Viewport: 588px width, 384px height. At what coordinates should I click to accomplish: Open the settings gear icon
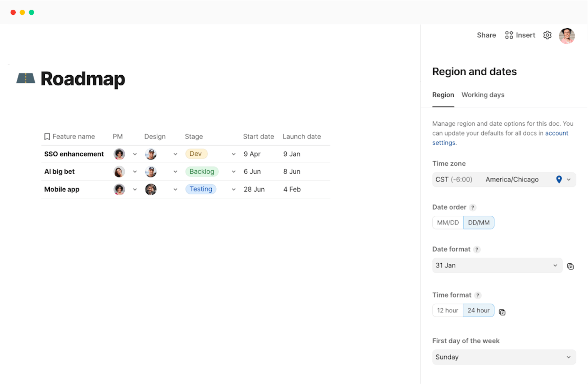[x=547, y=35]
